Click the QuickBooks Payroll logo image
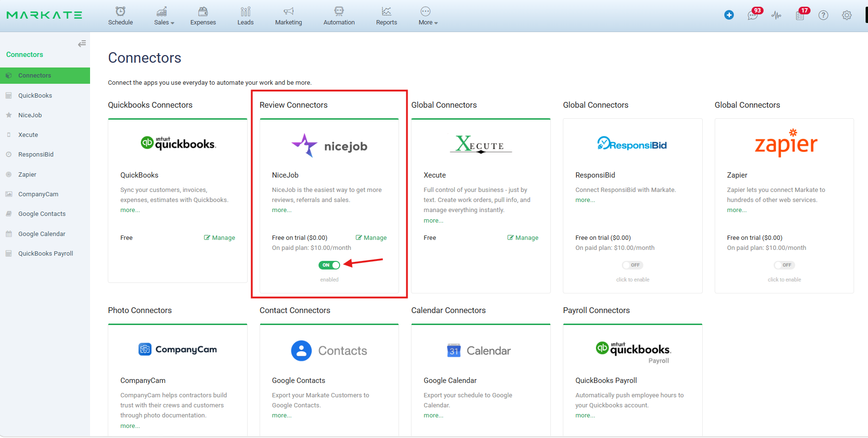The image size is (868, 438). point(632,352)
